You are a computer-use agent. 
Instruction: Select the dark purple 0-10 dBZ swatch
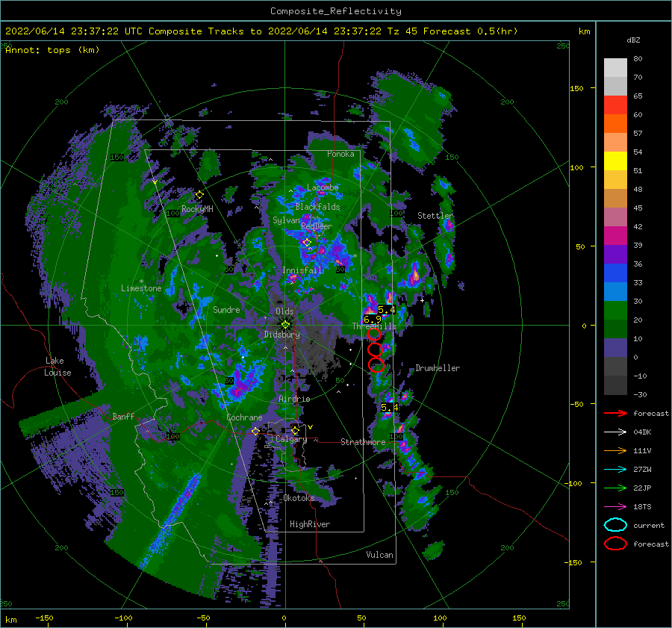(x=615, y=348)
